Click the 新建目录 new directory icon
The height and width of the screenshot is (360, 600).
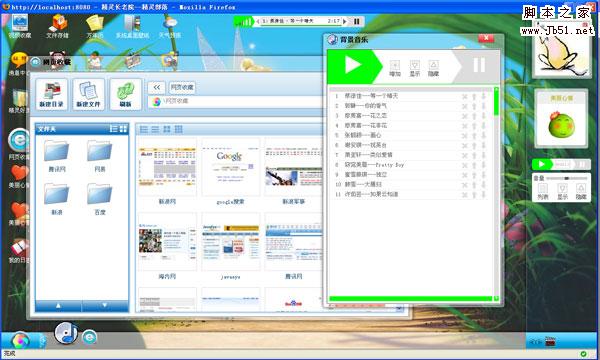tap(52, 94)
